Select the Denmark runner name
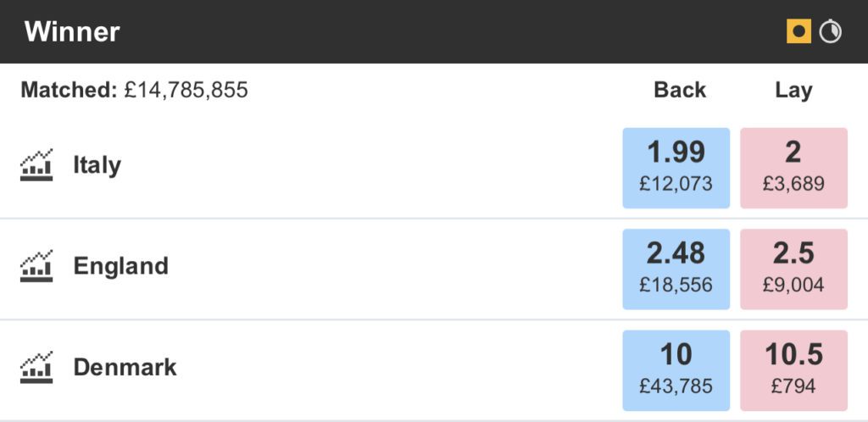 (125, 367)
